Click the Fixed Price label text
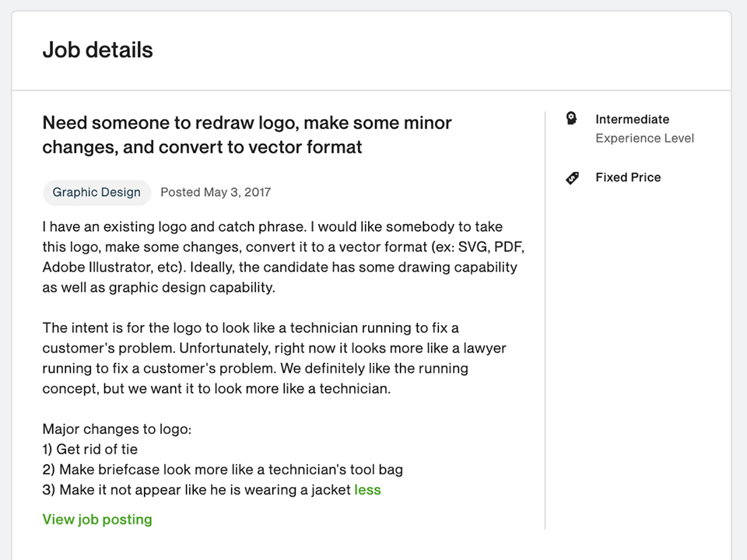Viewport: 747px width, 560px height. coord(628,177)
